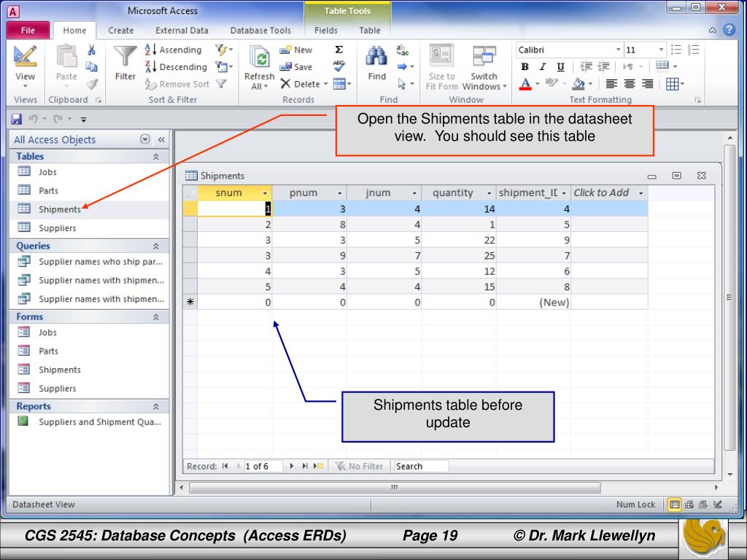The image size is (747, 560).
Task: Click the gridlines icon
Action: (x=672, y=85)
